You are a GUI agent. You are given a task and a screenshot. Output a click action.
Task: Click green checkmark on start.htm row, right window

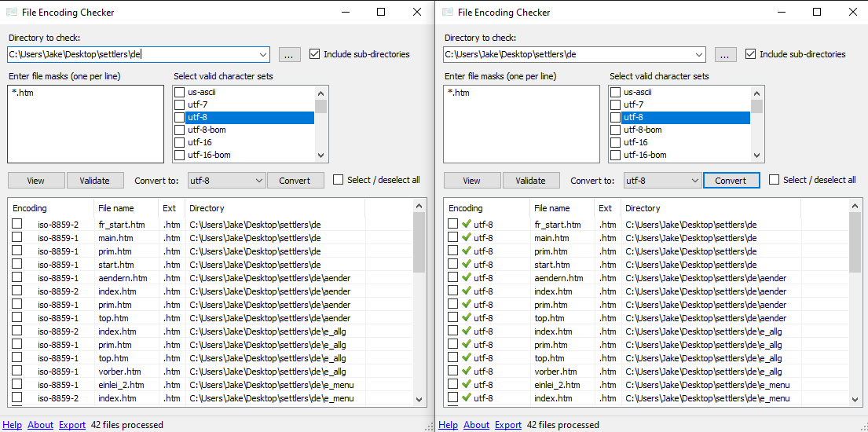tap(467, 264)
